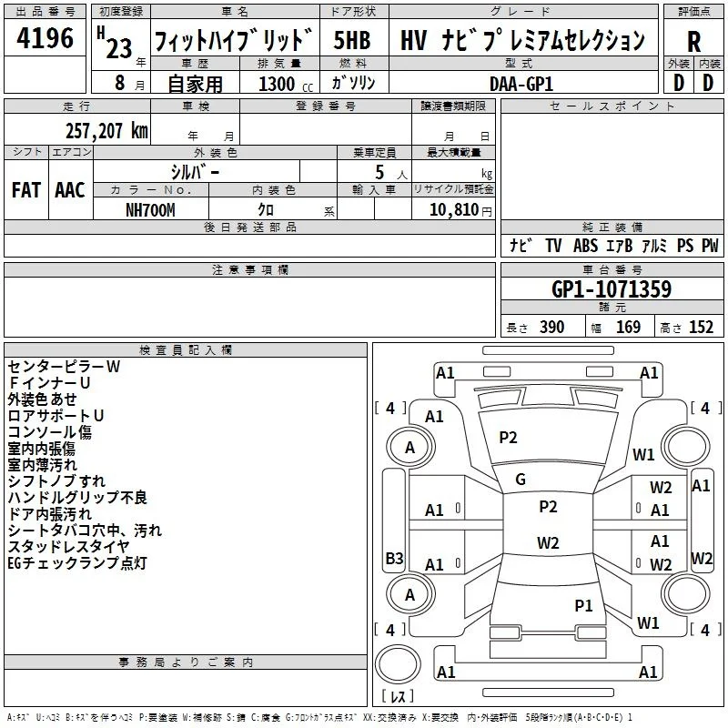Click the note ハンドルグリップ不良
This screenshot has height=728, width=728.
point(77,497)
